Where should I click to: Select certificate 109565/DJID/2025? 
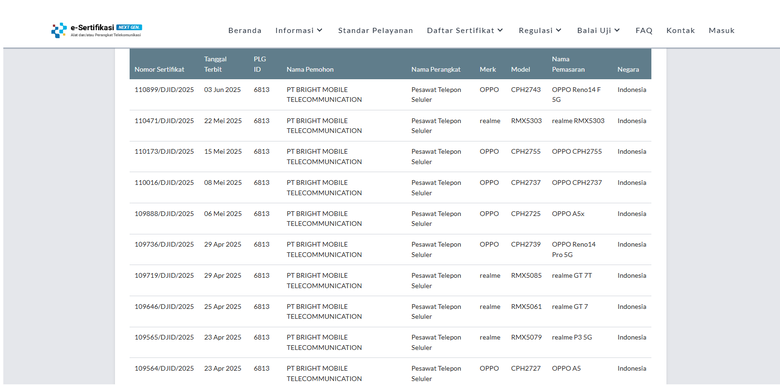[x=164, y=337]
